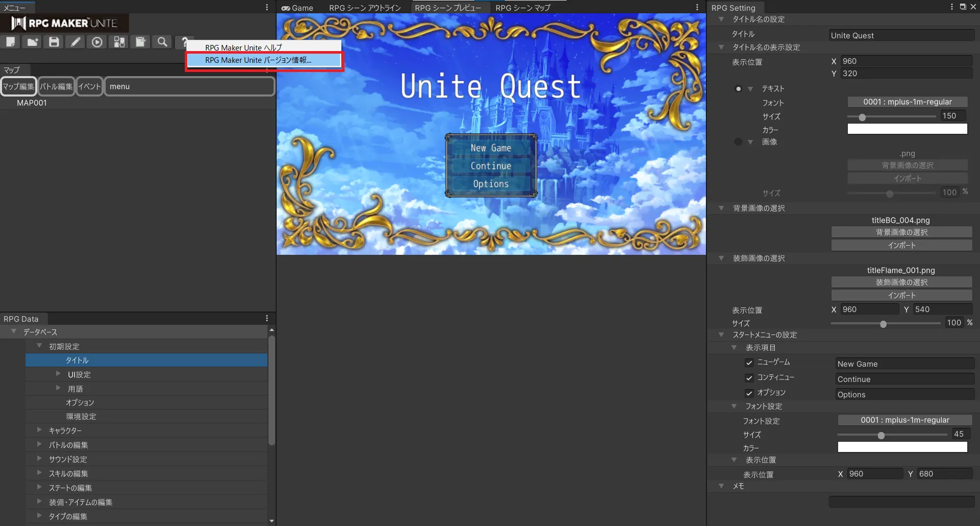Viewport: 980px width, 526px height.
Task: Open the title font dropdown mplus-1m-regular
Action: point(907,102)
